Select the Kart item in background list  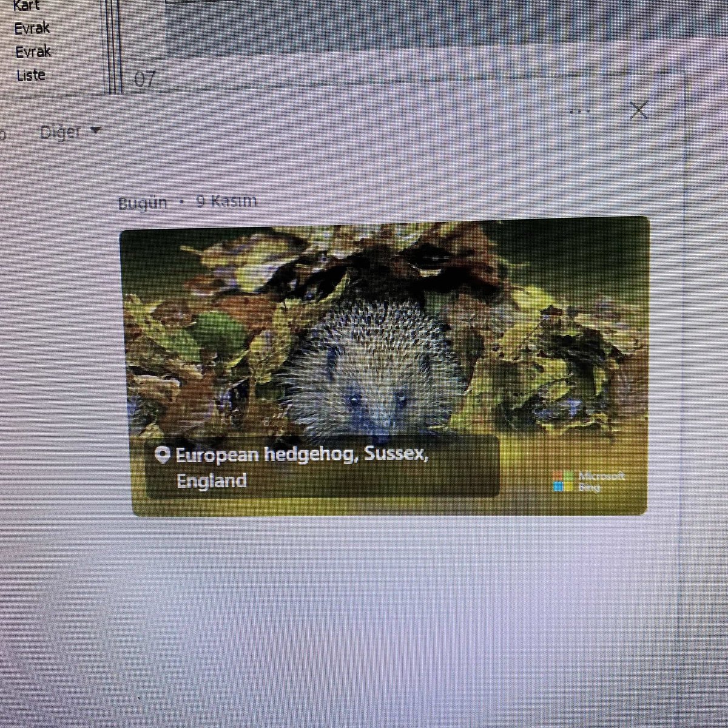click(x=26, y=6)
